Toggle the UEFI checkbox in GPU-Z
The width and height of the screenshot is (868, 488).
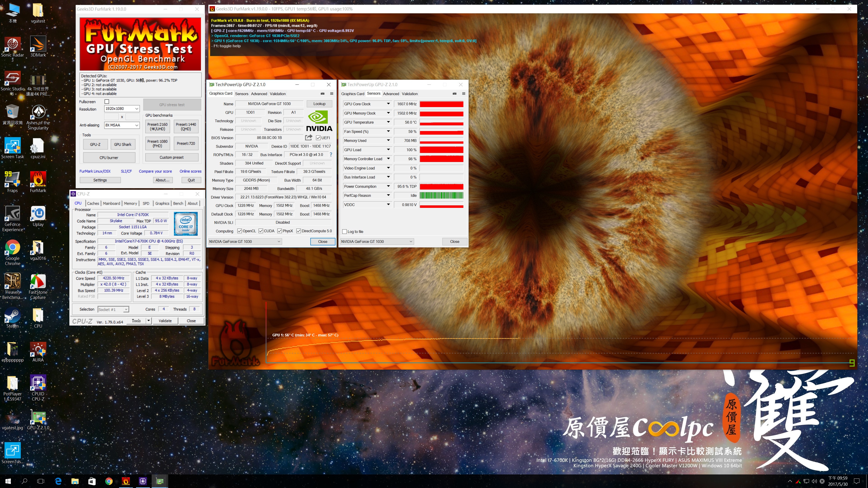click(318, 138)
